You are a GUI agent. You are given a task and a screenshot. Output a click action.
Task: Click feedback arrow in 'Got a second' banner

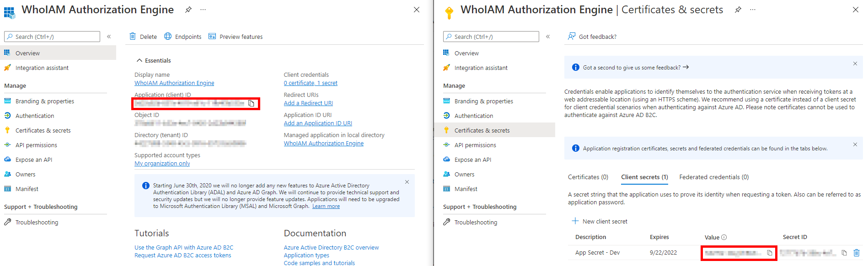[686, 67]
